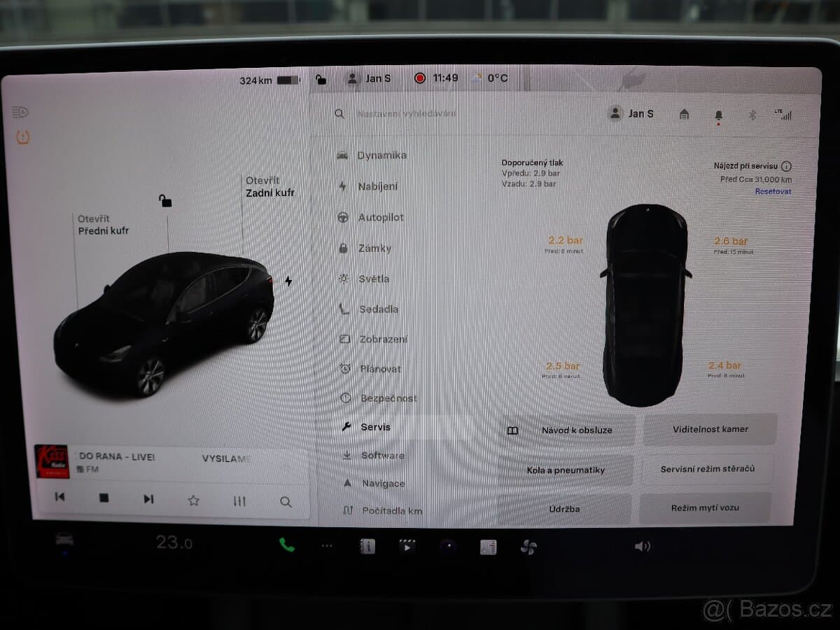This screenshot has width=840, height=630.
Task: Open the Zámky locks menu
Action: (365, 248)
